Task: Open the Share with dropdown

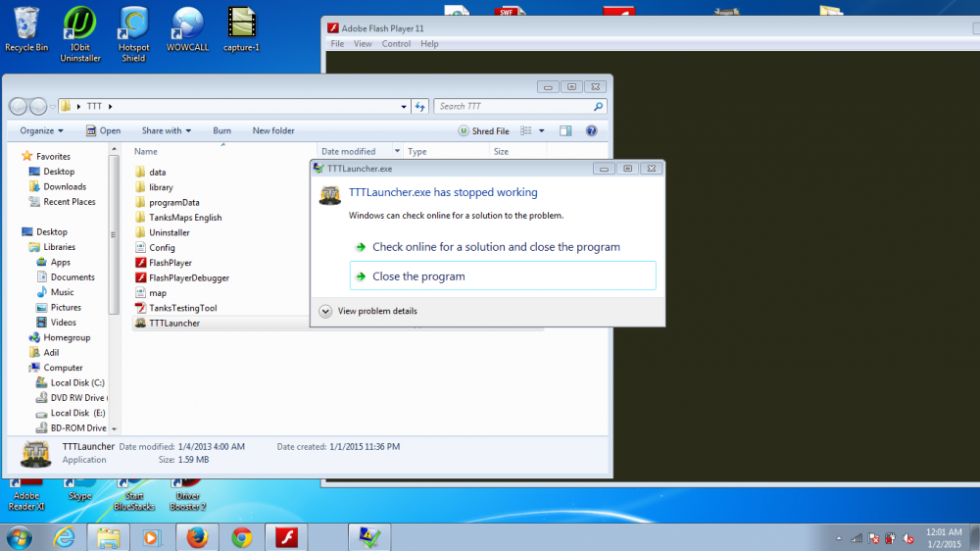Action: tap(166, 130)
